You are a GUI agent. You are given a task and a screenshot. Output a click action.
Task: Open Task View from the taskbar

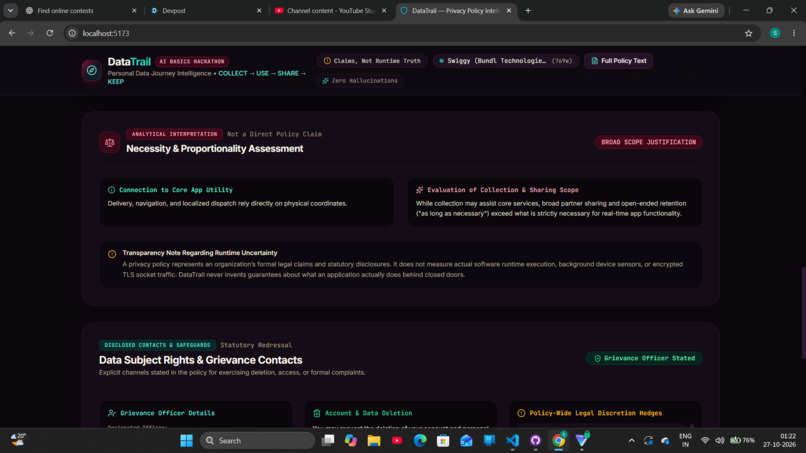327,440
